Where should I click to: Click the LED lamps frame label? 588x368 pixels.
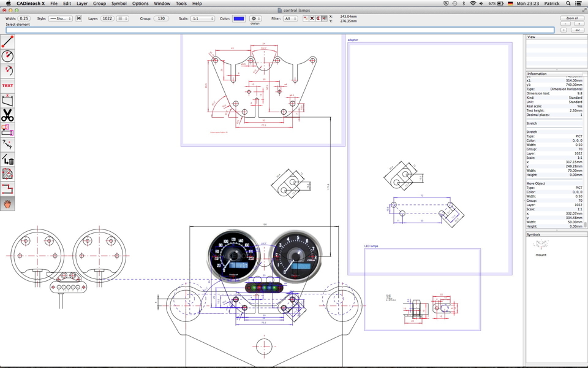[371, 246]
